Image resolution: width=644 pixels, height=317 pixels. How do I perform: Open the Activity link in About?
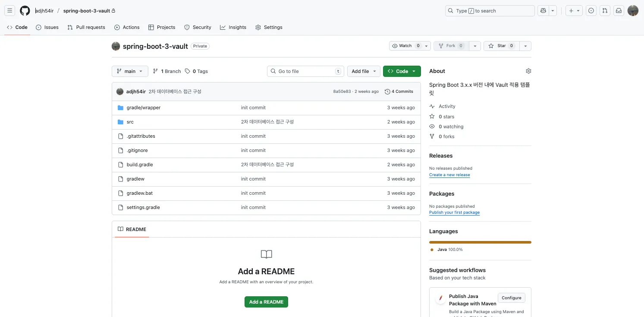(x=443, y=106)
